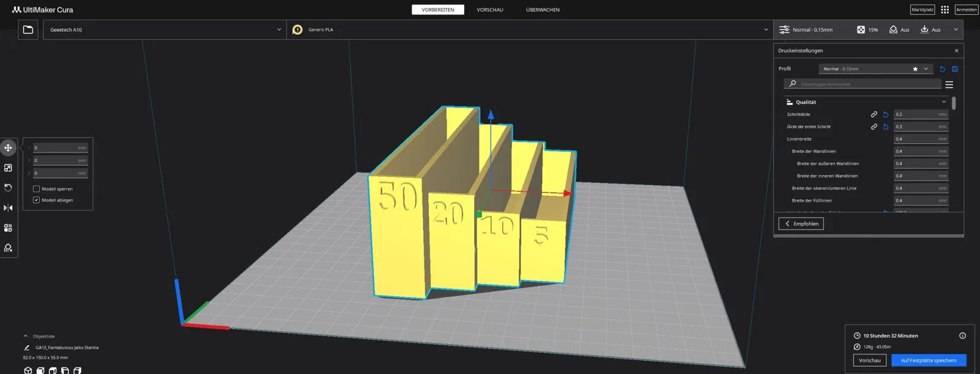Save profile with blue disk icon

(x=955, y=69)
